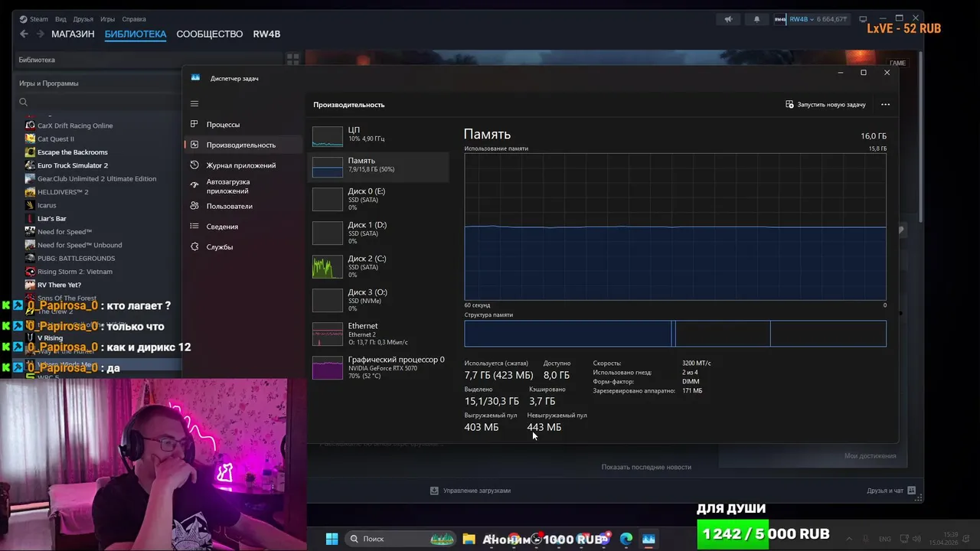Screen dimensions: 980x551
Task: Select HELLDIVERS 2 in Steam library
Action: coord(63,192)
